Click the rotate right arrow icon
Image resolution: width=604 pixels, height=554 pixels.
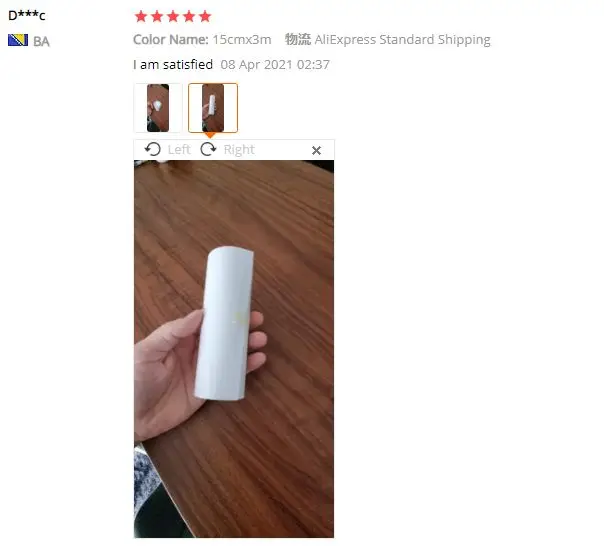(208, 149)
